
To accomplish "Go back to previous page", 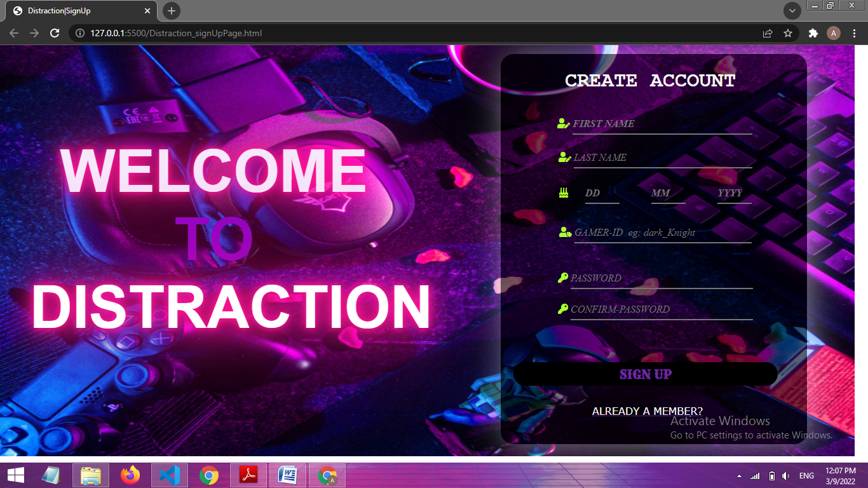I will pyautogui.click(x=14, y=33).
